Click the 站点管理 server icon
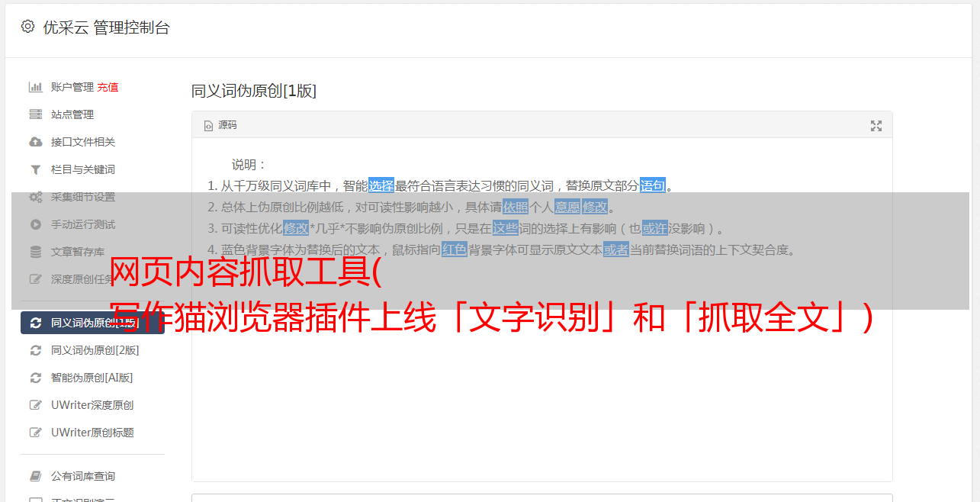The height and width of the screenshot is (502, 980). [35, 114]
